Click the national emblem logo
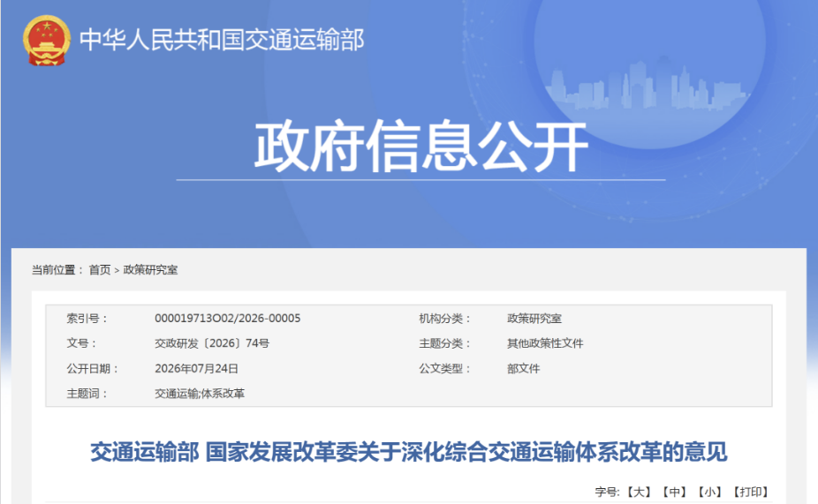 [47, 41]
